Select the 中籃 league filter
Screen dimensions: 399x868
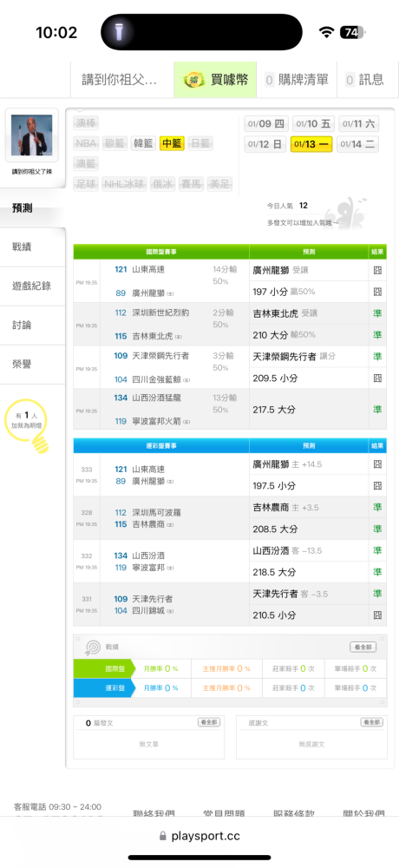click(172, 143)
